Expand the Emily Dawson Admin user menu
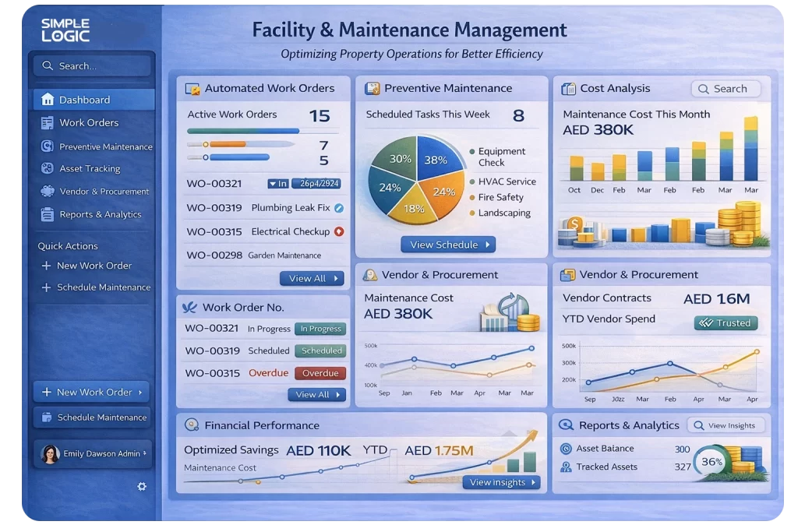This screenshot has height=532, width=798. [145, 453]
